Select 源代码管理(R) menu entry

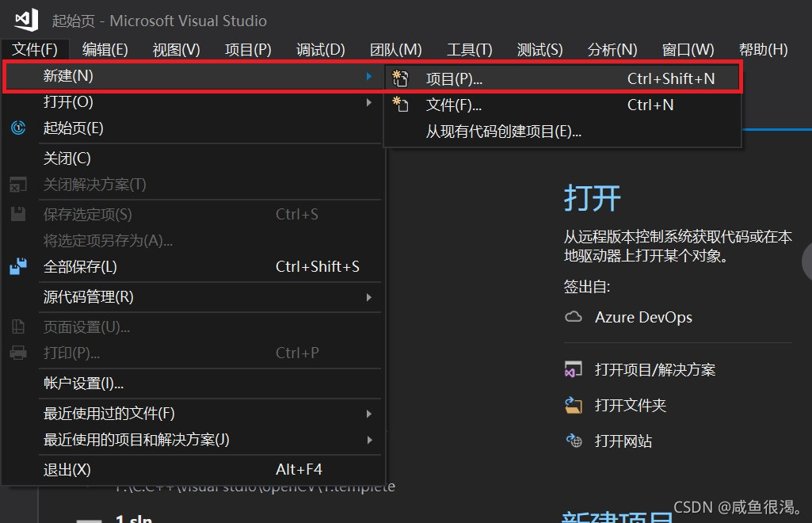point(193,296)
